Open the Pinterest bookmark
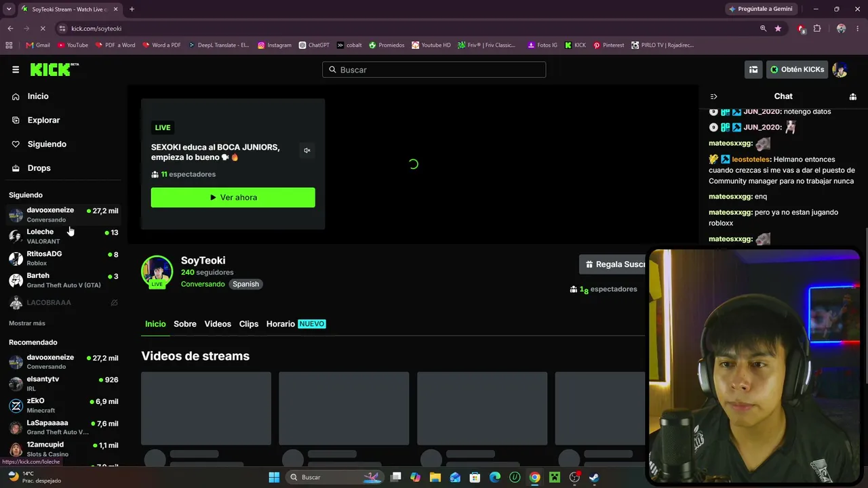The width and height of the screenshot is (868, 488). click(608, 45)
